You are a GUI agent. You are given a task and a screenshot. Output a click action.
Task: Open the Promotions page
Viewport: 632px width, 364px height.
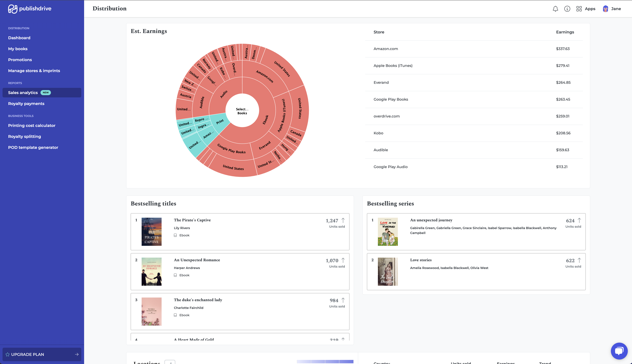[20, 60]
